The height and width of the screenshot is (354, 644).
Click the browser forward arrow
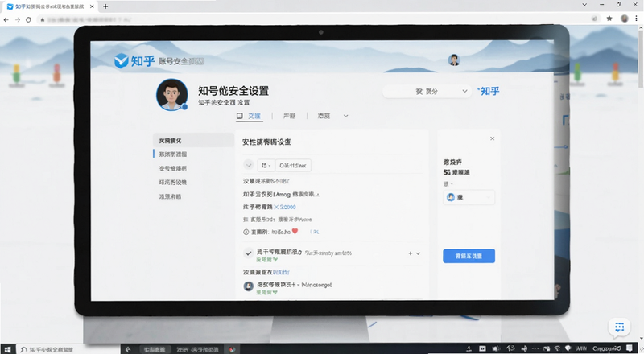[x=17, y=19]
